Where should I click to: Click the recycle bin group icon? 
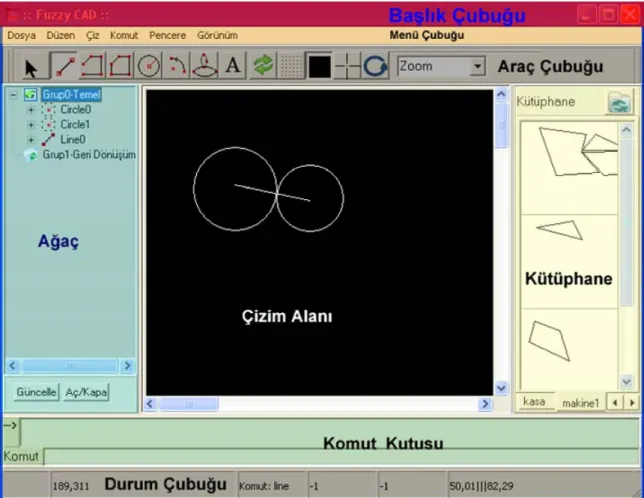pyautogui.click(x=31, y=155)
